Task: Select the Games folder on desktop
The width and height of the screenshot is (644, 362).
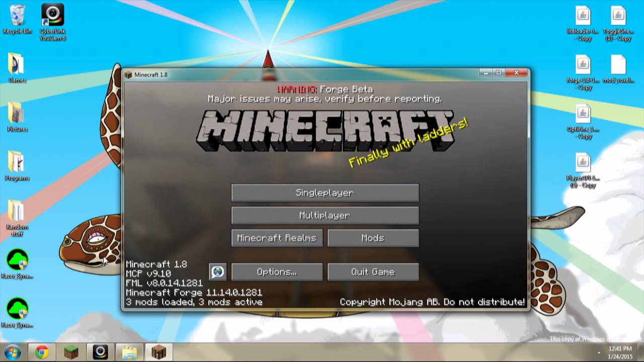Action: pos(17,67)
